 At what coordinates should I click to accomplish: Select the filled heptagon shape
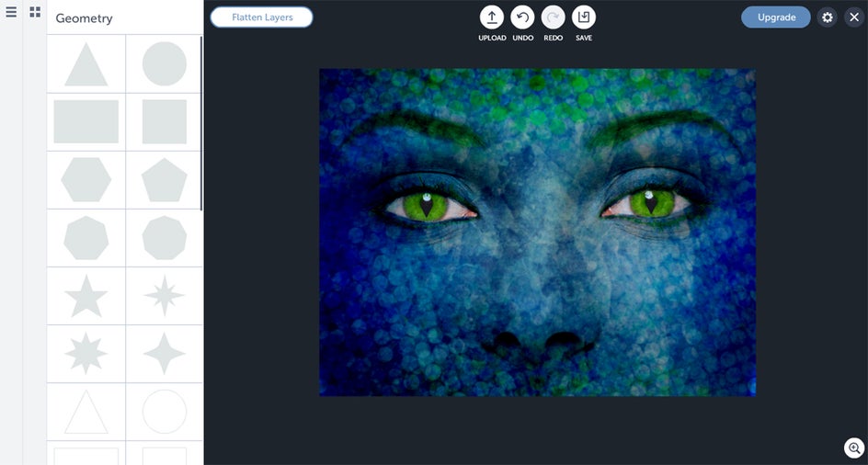click(x=86, y=238)
